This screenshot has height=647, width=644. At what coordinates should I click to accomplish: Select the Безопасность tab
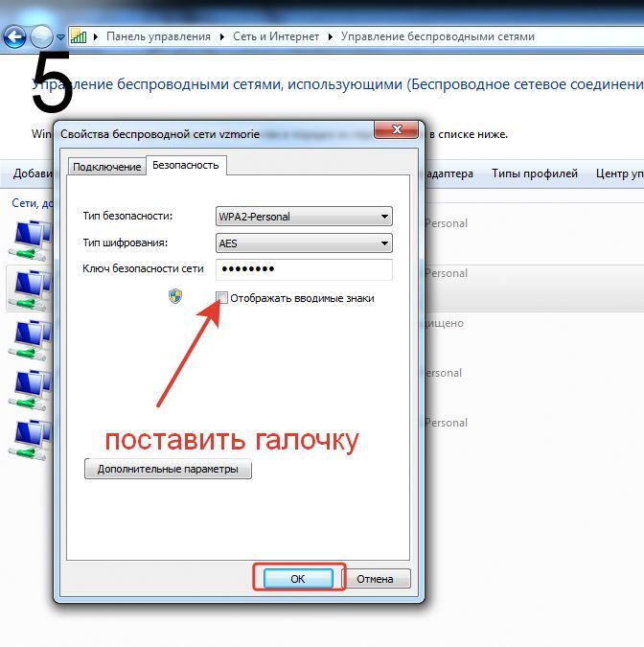(186, 165)
